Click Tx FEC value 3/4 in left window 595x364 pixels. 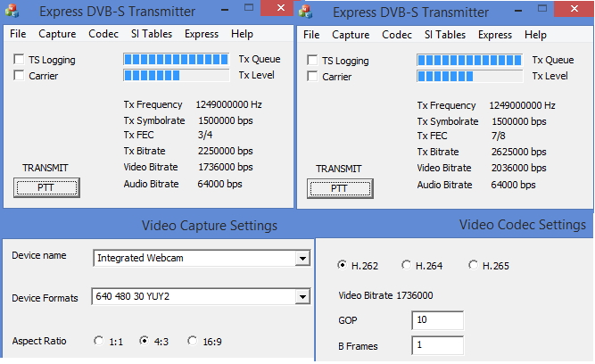[x=205, y=135]
